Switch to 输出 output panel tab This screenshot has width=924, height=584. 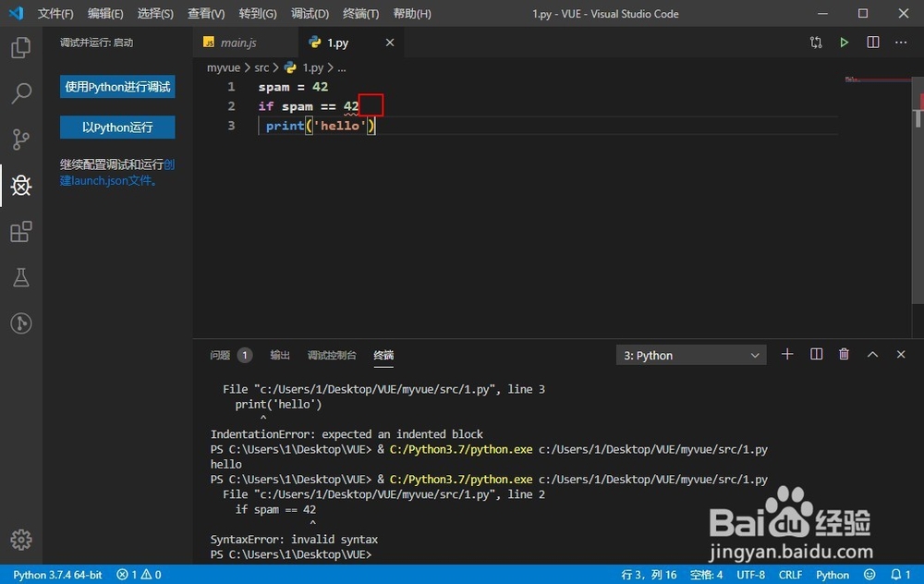(x=280, y=355)
